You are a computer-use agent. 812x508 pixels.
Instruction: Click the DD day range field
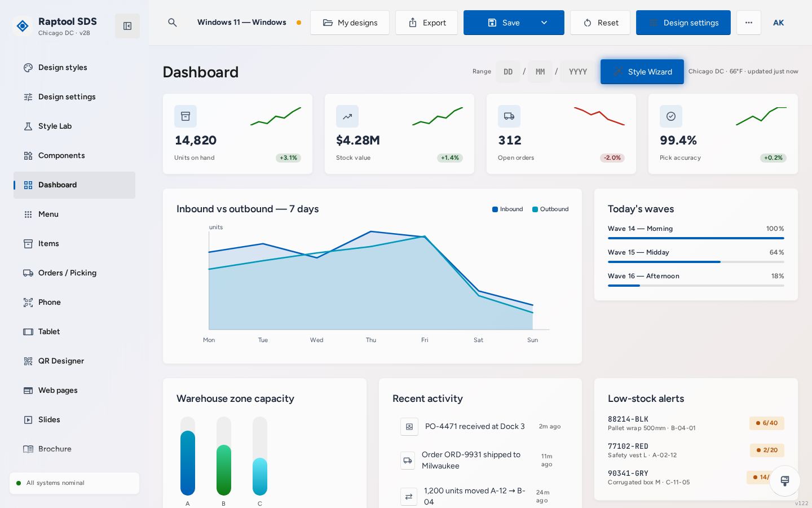click(508, 72)
